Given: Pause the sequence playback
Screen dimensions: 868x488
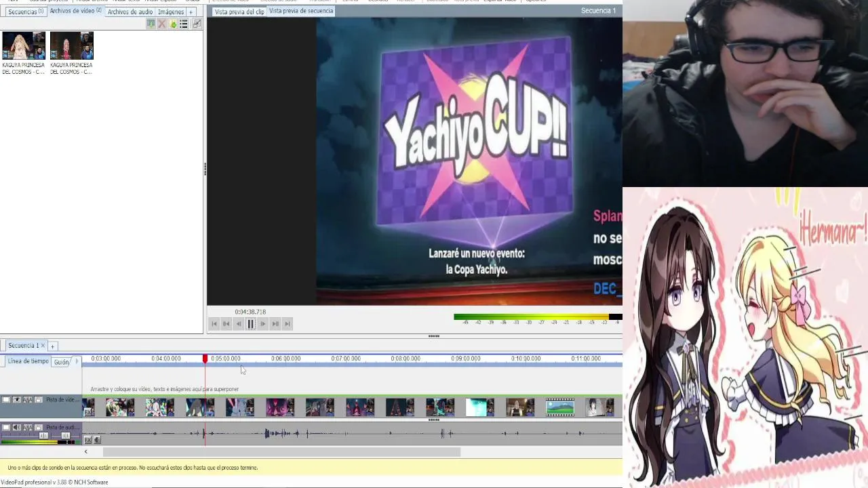Looking at the screenshot, I should click(x=250, y=324).
